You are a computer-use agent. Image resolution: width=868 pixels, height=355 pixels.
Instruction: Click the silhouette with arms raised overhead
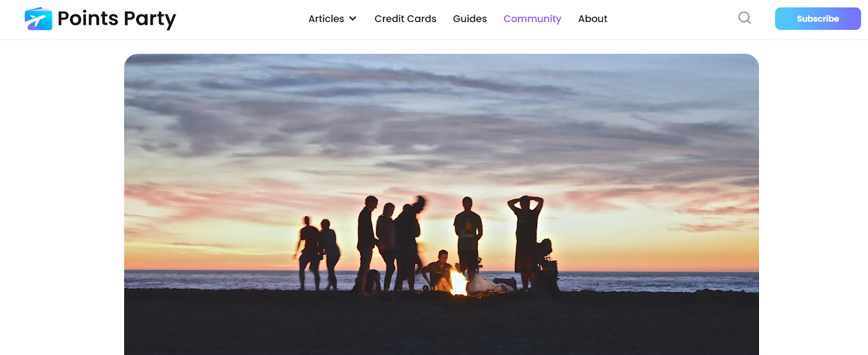525,241
